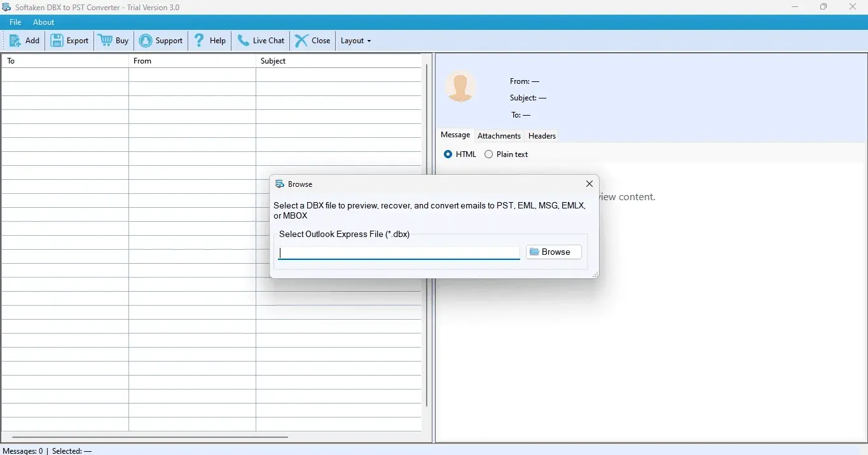868x455 pixels.
Task: Click the 'Selected: —' status text
Action: point(72,451)
